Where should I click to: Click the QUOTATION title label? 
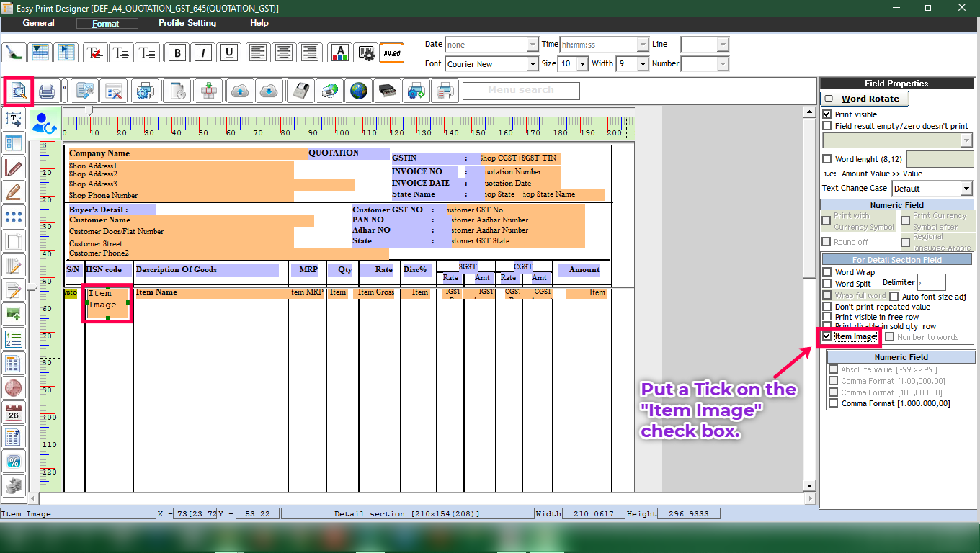349,153
